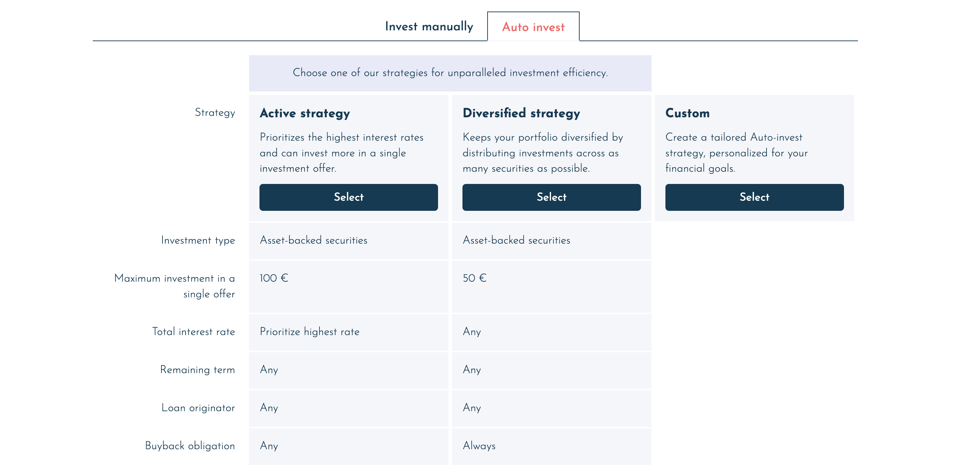Click the strategy banner text
Viewport: 980px width, 474px height.
(x=450, y=73)
